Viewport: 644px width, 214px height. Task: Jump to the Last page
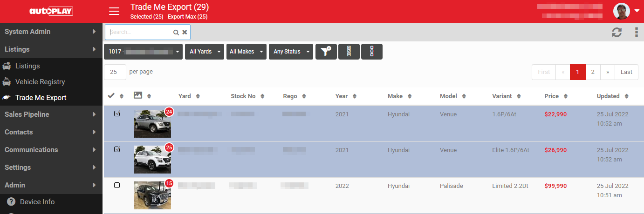[626, 72]
